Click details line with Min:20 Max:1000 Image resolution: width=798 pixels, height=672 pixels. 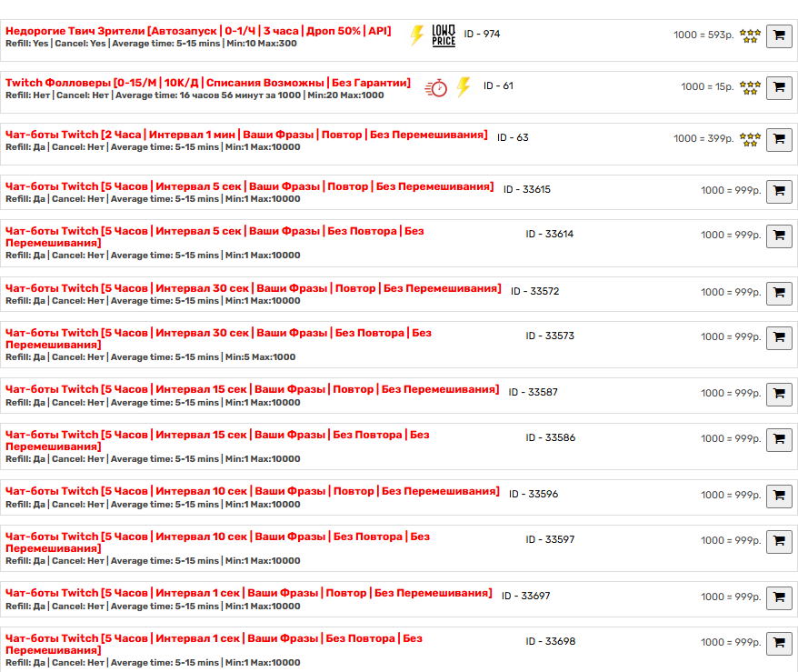click(195, 95)
